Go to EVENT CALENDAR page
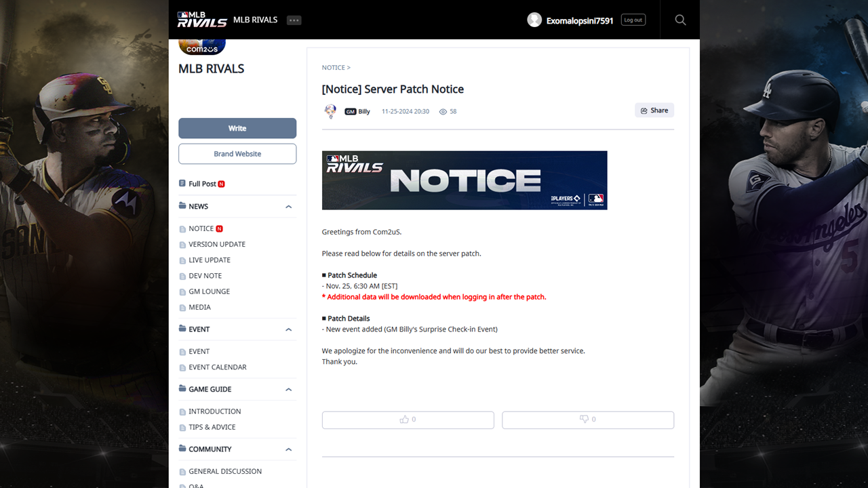 (217, 367)
